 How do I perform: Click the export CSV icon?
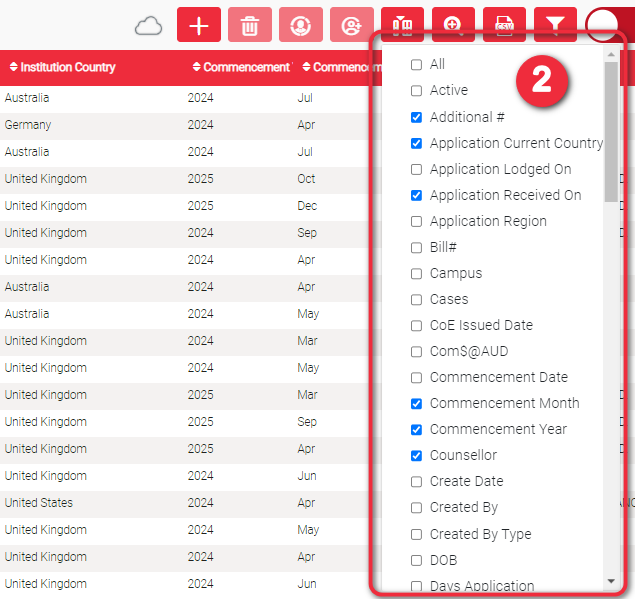coord(505,25)
